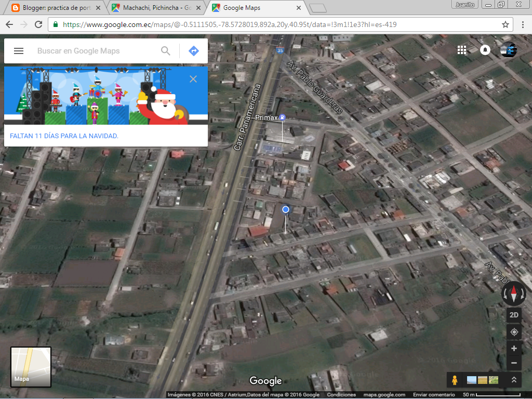The width and height of the screenshot is (532, 399).
Task: Collapse the imagery panel with double chevron
Action: 515,380
